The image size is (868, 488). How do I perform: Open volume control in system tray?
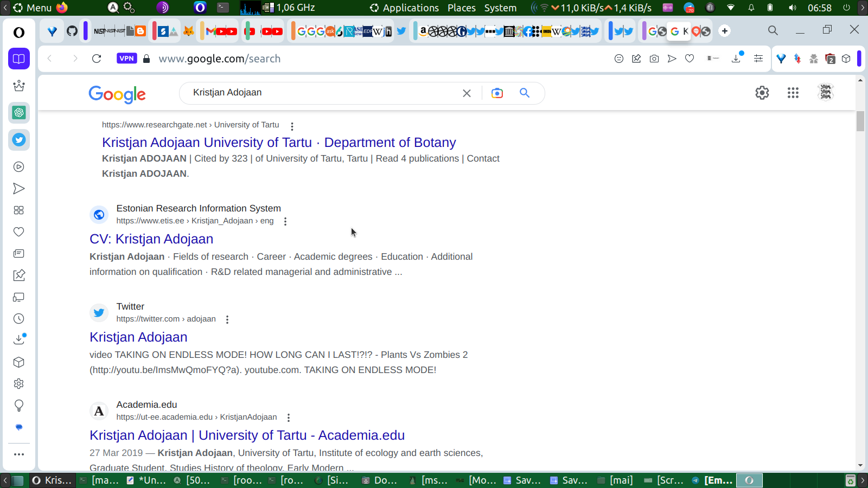[x=792, y=8]
